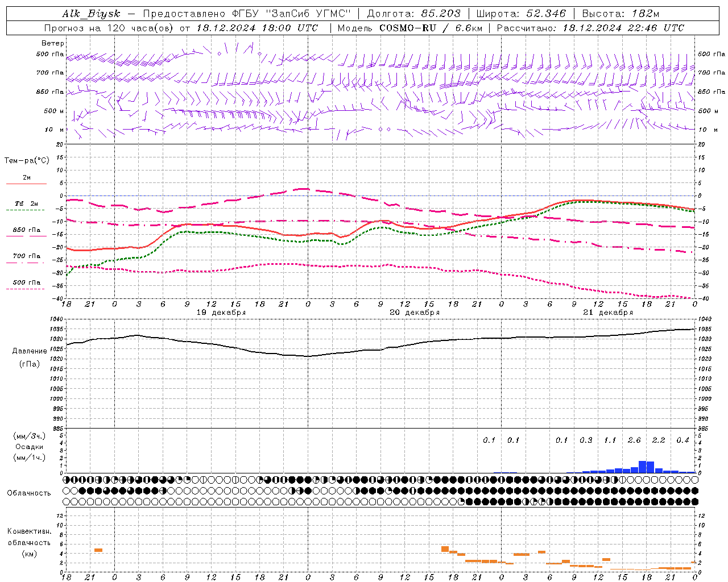
Task: Click the Конвективн. label
Action: click(x=29, y=531)
